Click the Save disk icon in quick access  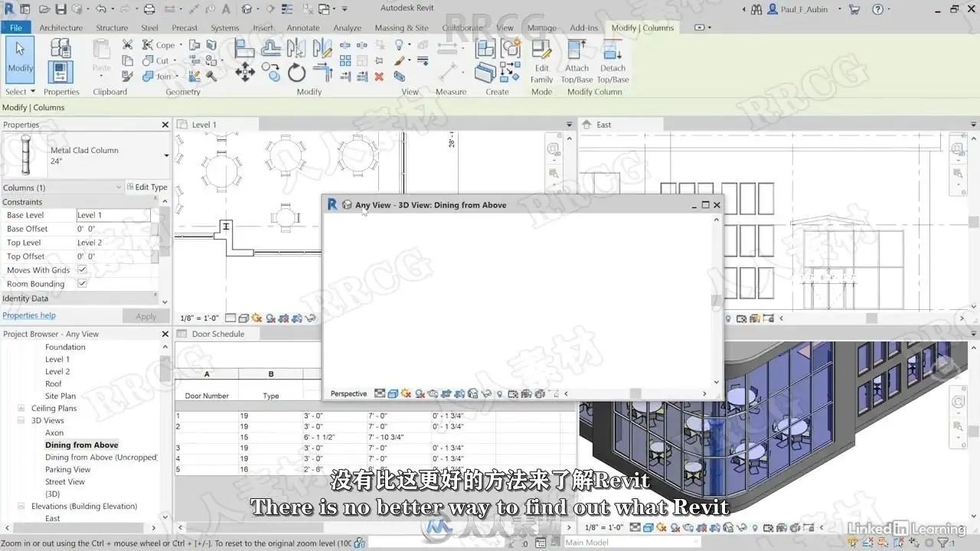pyautogui.click(x=60, y=9)
